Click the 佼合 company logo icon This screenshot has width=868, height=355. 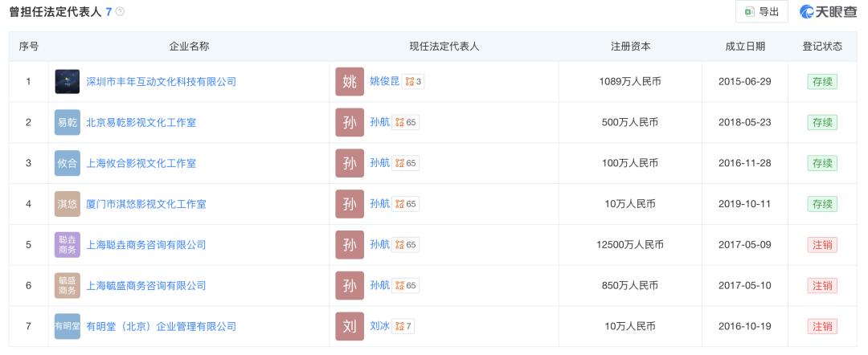click(68, 163)
